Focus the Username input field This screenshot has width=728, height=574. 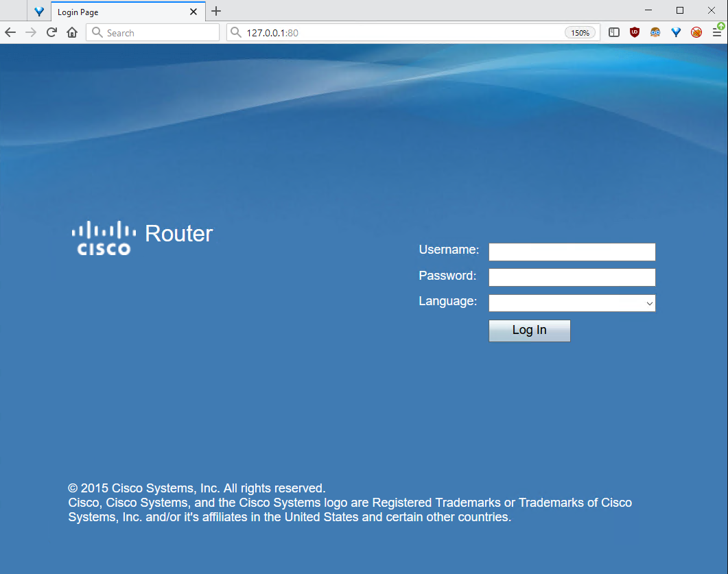(x=572, y=252)
